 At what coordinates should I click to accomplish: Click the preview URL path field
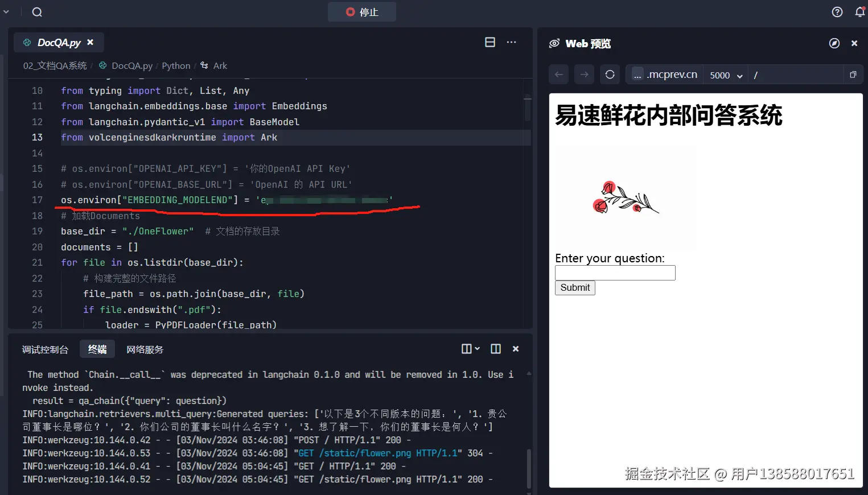(x=795, y=75)
